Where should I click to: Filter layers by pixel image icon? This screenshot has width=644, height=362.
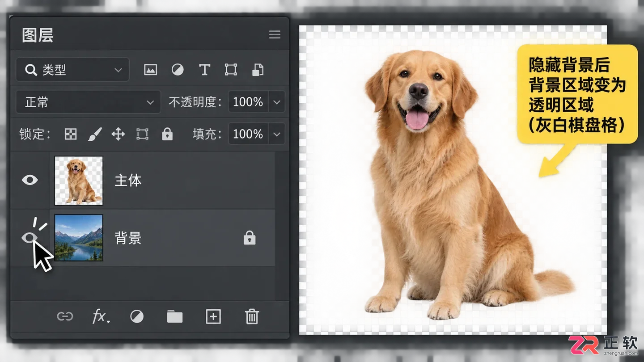(x=151, y=70)
